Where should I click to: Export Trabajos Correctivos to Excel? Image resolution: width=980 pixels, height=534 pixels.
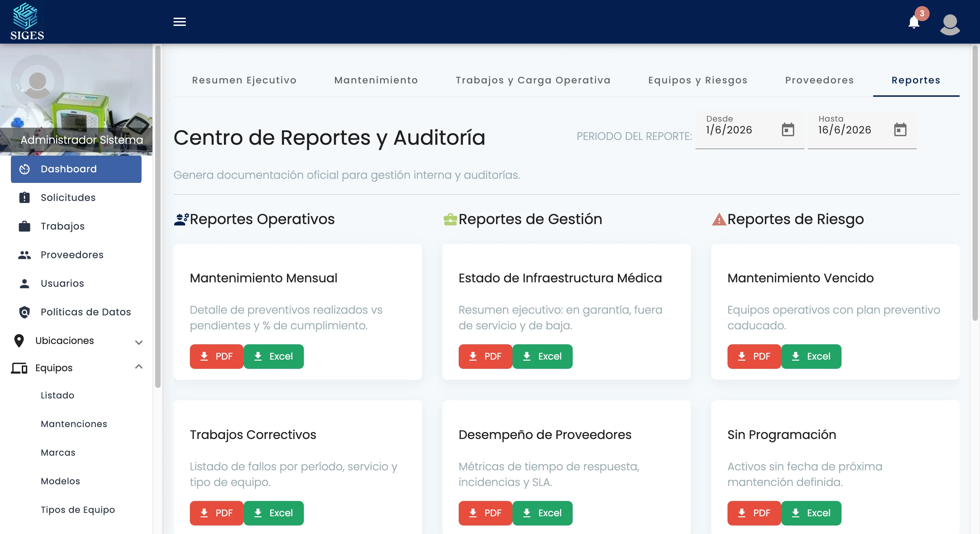[274, 513]
